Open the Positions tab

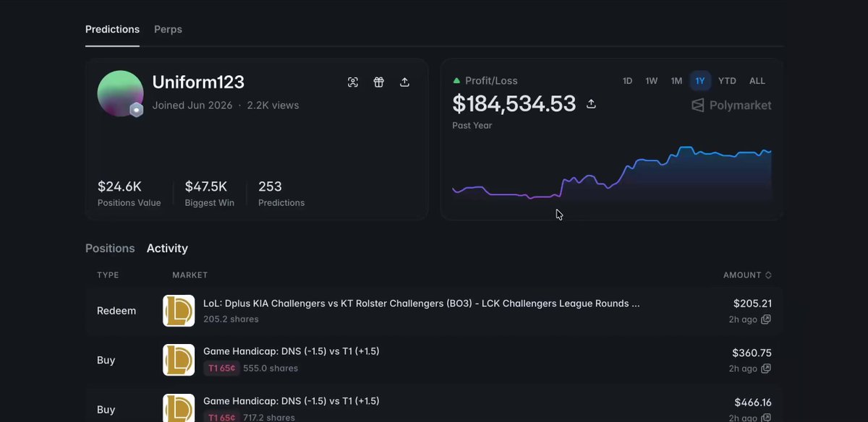coord(110,249)
